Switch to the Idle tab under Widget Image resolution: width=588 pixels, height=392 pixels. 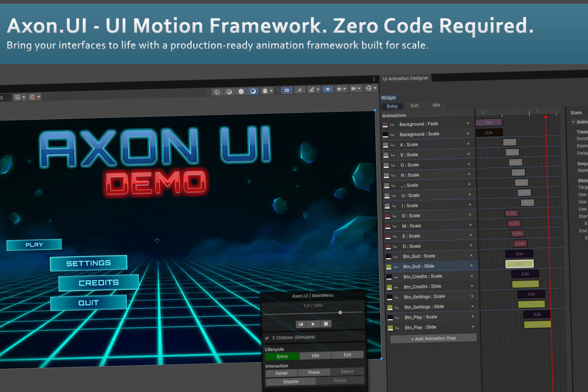(436, 105)
